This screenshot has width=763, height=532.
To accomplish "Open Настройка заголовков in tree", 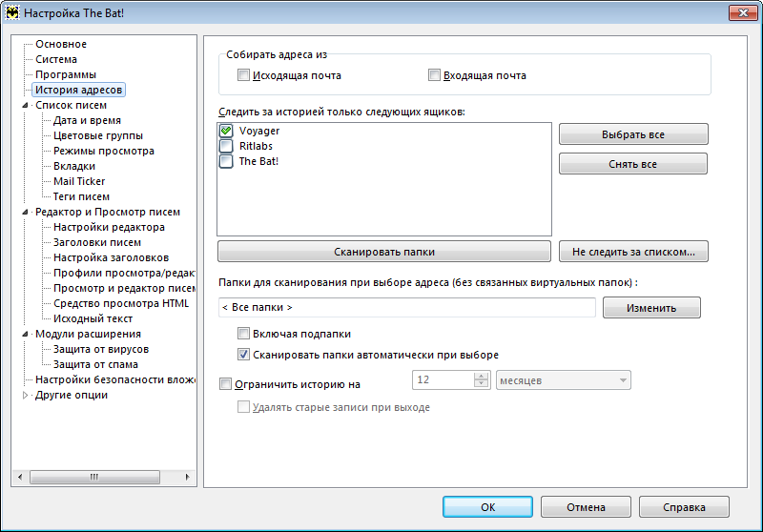I will coord(111,257).
